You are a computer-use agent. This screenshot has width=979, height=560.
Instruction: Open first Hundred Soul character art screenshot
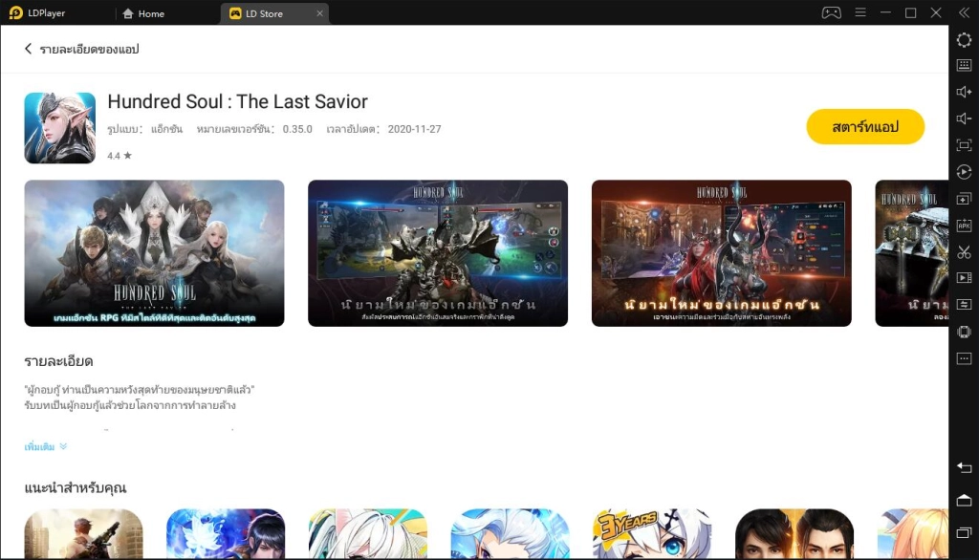click(x=154, y=253)
